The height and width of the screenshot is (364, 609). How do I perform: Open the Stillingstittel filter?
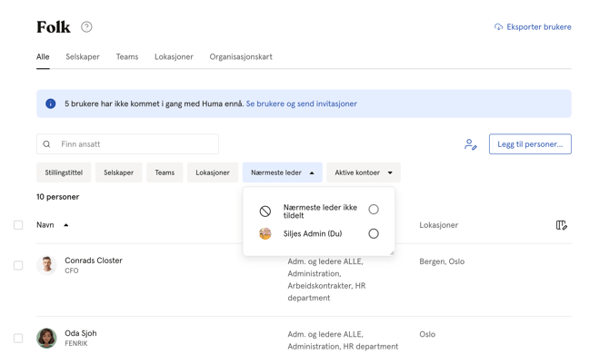point(64,172)
